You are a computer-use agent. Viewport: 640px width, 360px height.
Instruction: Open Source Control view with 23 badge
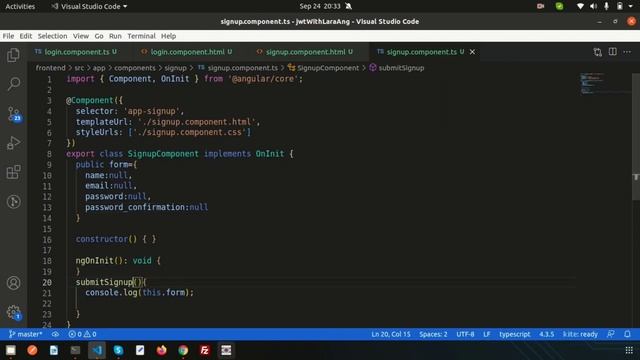pos(13,114)
